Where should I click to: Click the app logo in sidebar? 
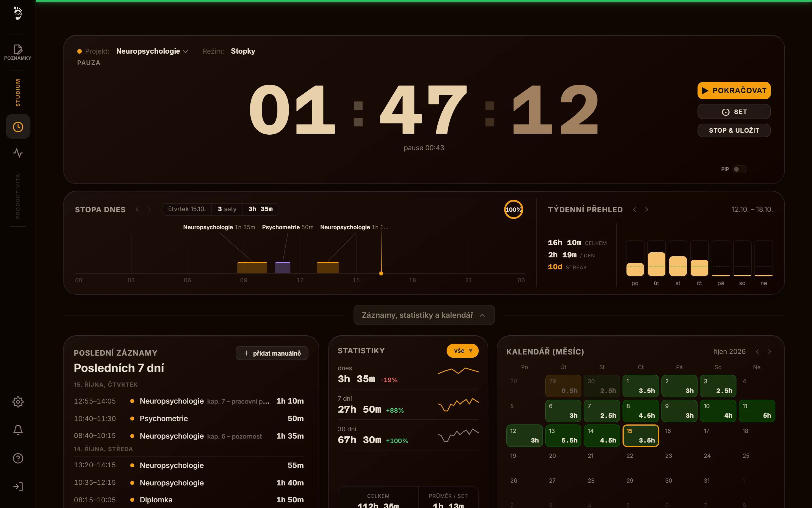point(18,14)
